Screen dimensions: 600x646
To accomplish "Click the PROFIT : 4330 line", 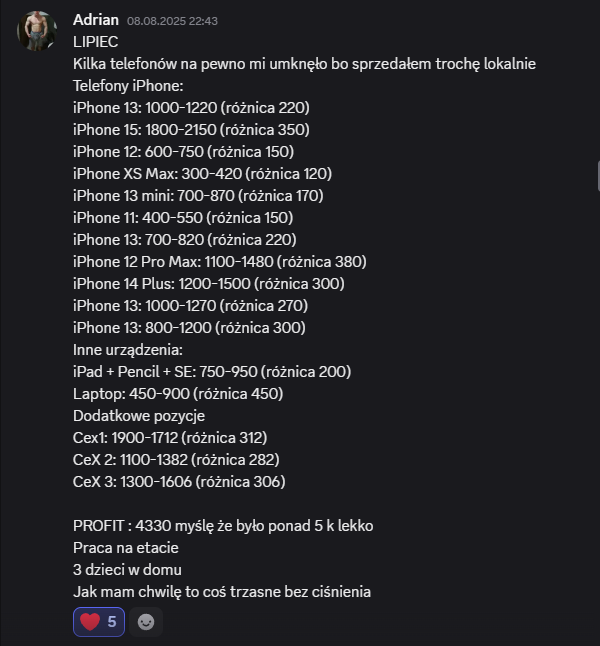I will tap(223, 526).
